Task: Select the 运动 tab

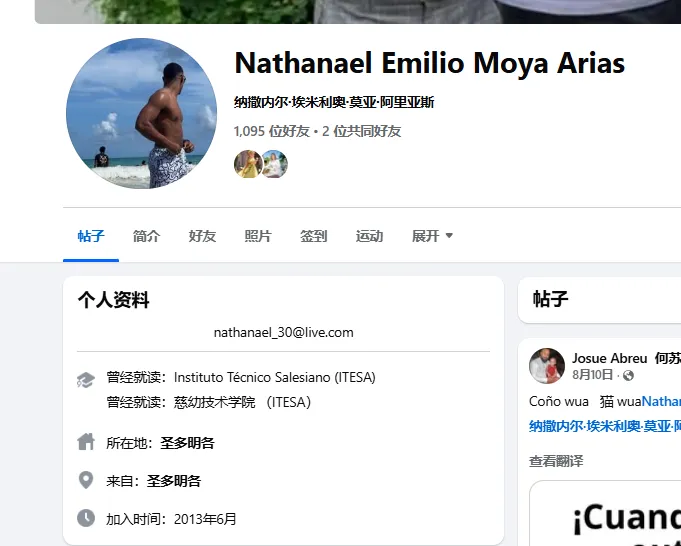Action: (x=370, y=236)
